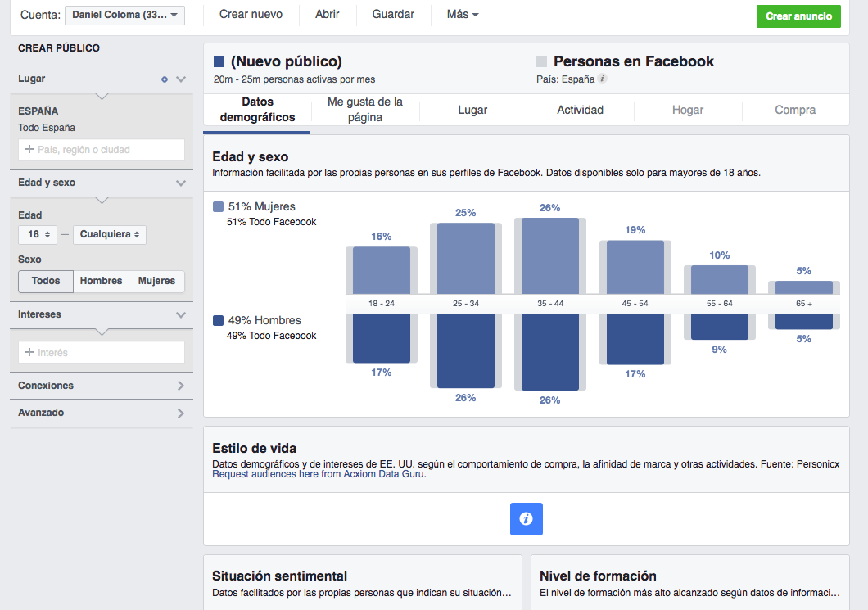This screenshot has width=868, height=610.
Task: Switch to Datos demográficos tab
Action: tap(257, 110)
